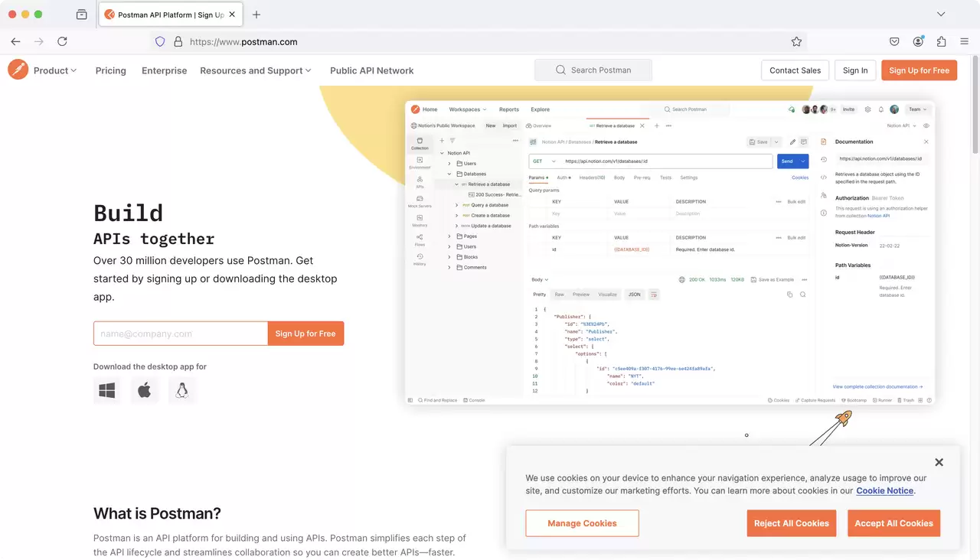This screenshot has width=980, height=560.
Task: Click the browser forward arrow
Action: (38, 41)
